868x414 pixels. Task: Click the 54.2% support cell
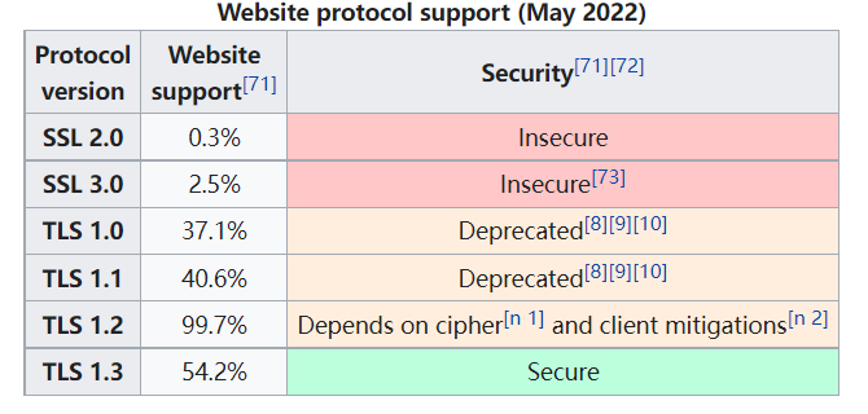tap(214, 372)
